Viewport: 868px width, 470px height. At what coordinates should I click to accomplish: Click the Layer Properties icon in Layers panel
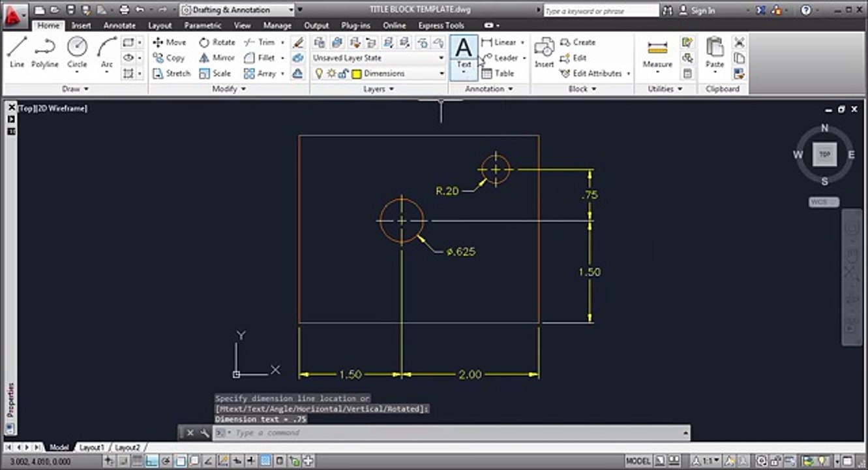click(319, 42)
